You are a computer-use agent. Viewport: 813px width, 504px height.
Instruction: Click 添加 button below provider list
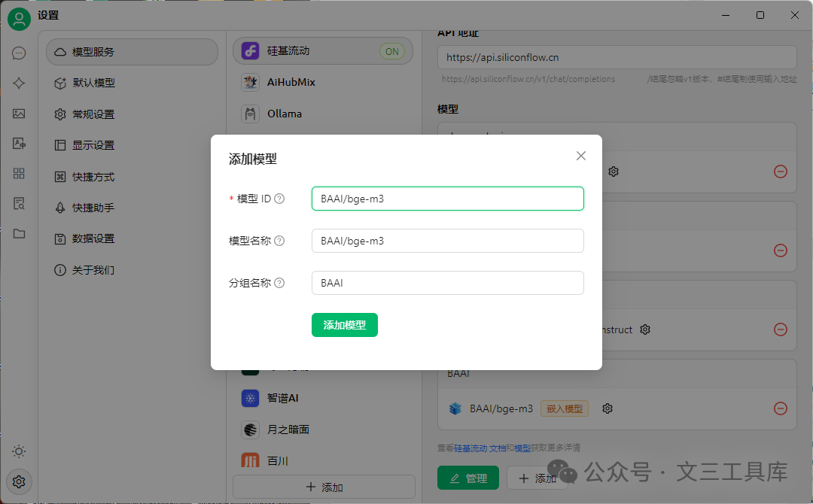point(324,487)
